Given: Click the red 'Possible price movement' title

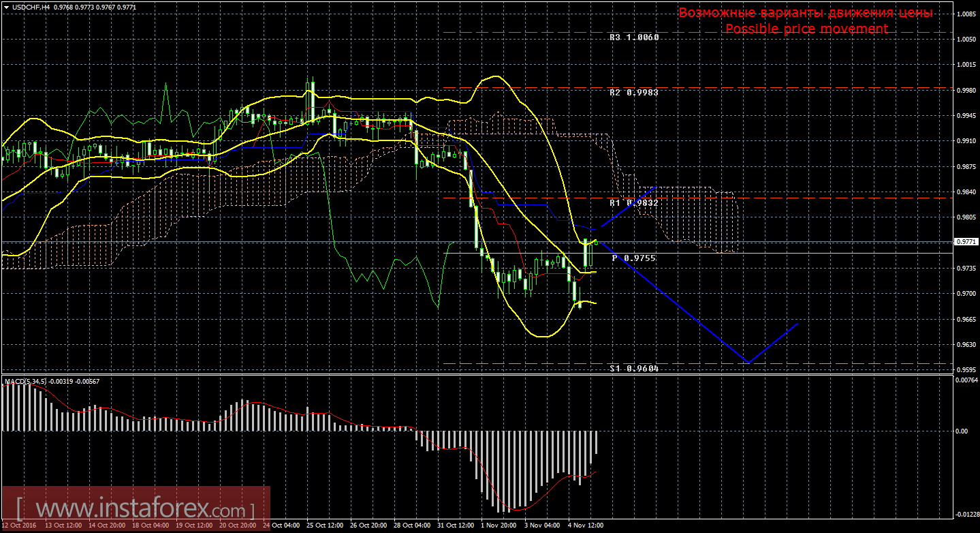Looking at the screenshot, I should point(806,29).
